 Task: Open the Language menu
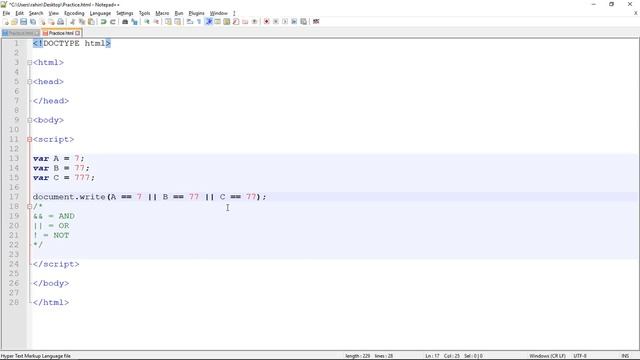point(100,13)
